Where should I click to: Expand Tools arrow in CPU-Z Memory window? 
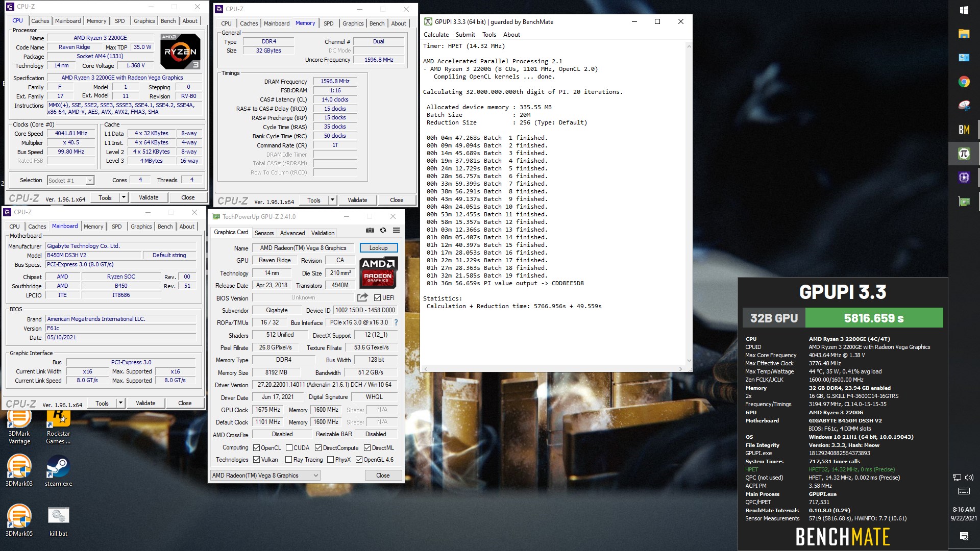point(332,200)
